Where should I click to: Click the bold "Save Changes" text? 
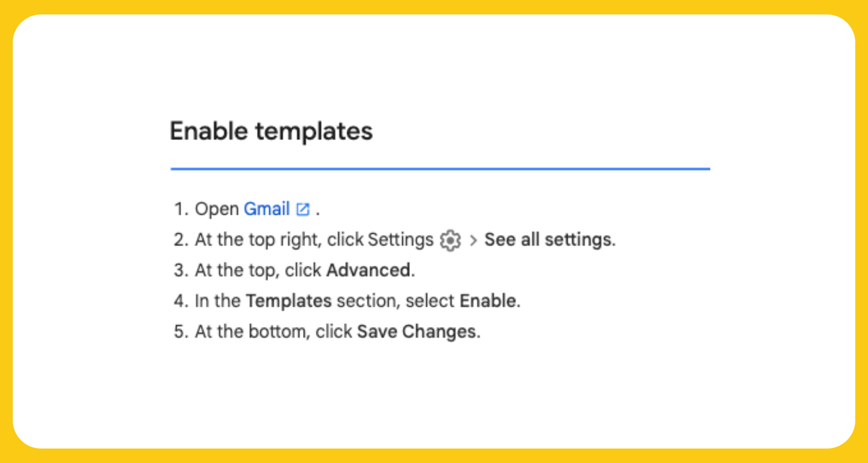[x=417, y=332]
